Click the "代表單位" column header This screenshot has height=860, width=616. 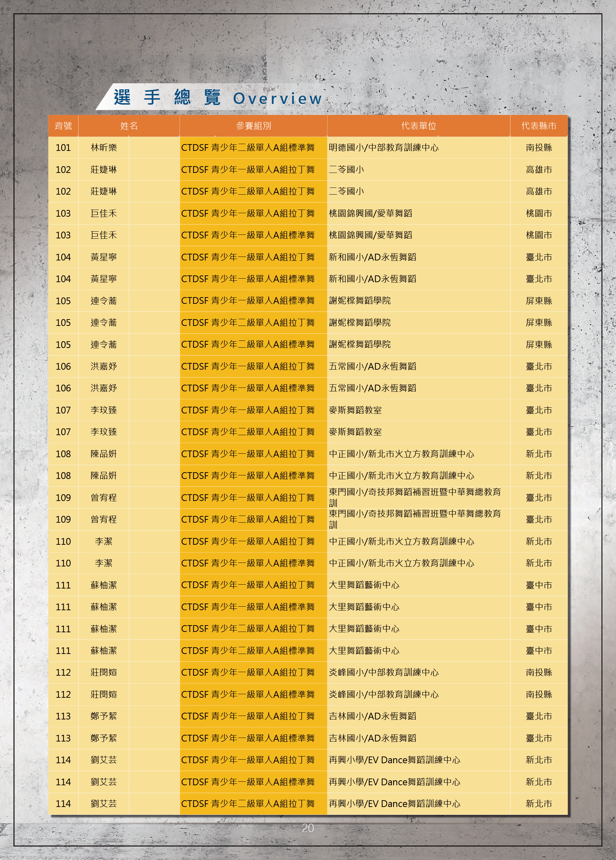419,126
